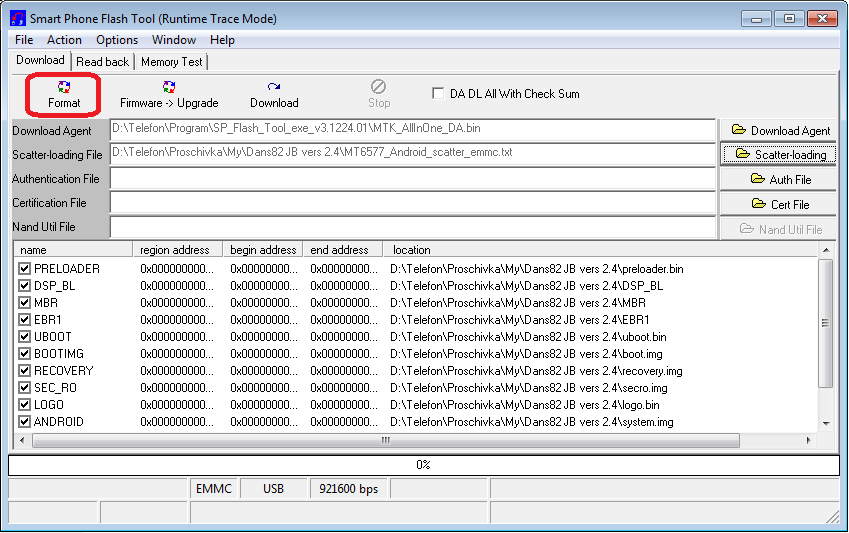The width and height of the screenshot is (849, 533).
Task: Sort by the name column header
Action: click(74, 250)
